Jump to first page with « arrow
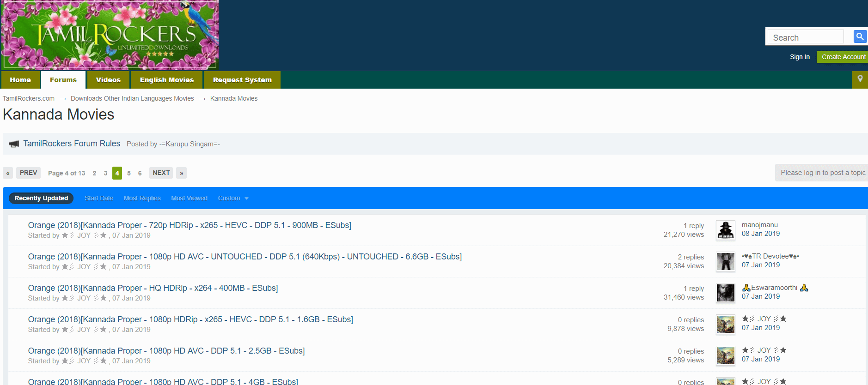Screen dimensions: 868x385 8,173
